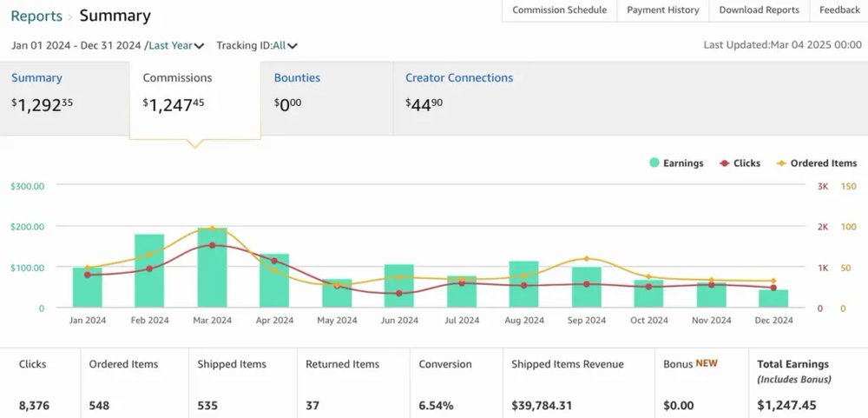Click the Aug 2024 earnings bar
Viewport: 868px width, 418px height.
coord(524,284)
